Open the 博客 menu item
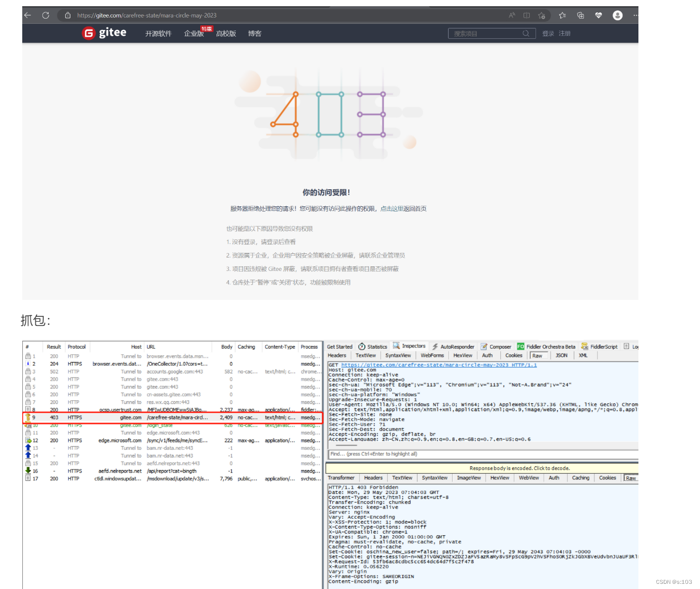 (x=255, y=34)
